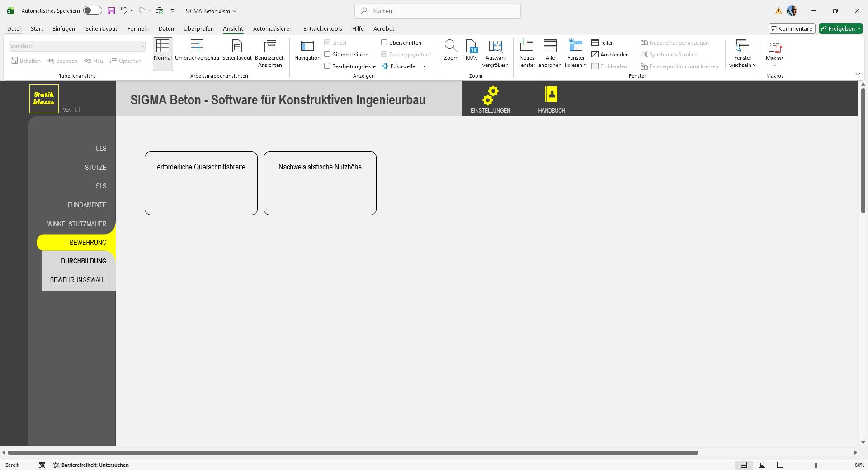This screenshot has width=868, height=470.
Task: Select FUNDAMENTE in the sidebar
Action: pyautogui.click(x=87, y=205)
